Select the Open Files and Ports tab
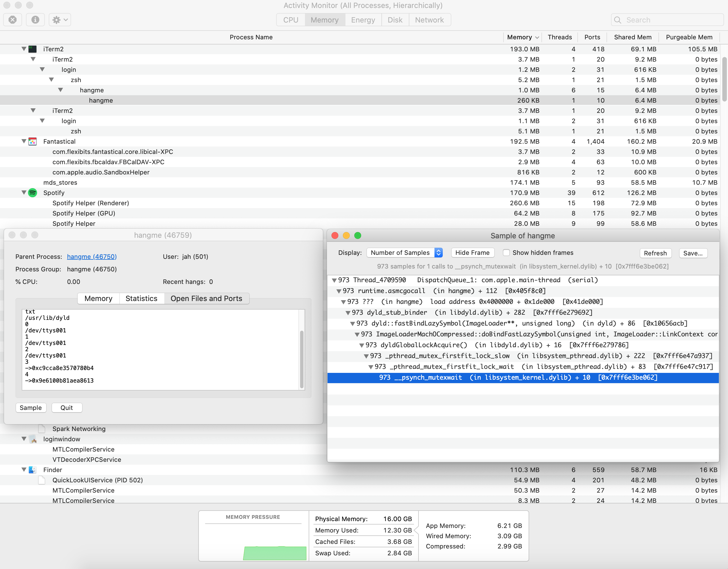The image size is (728, 569). 206,298
